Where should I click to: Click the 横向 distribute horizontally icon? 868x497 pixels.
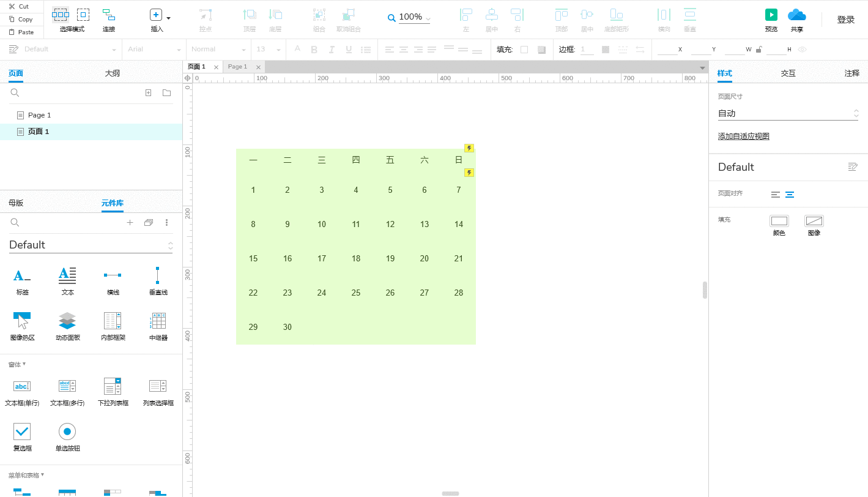(x=664, y=15)
